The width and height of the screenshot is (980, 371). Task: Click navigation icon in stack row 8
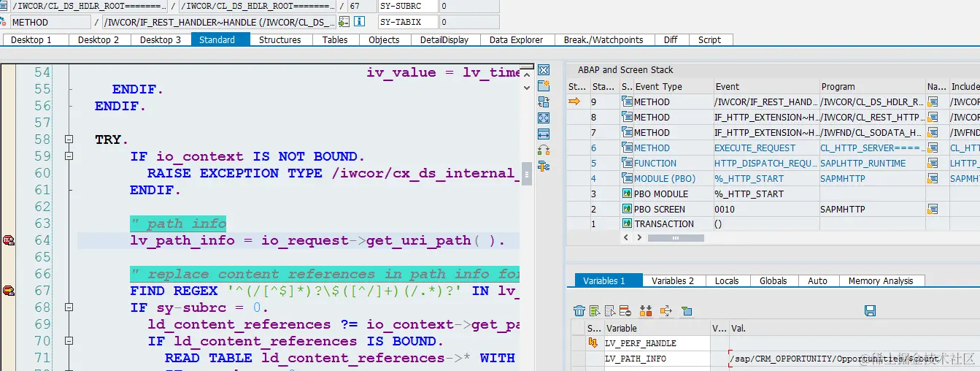point(933,118)
